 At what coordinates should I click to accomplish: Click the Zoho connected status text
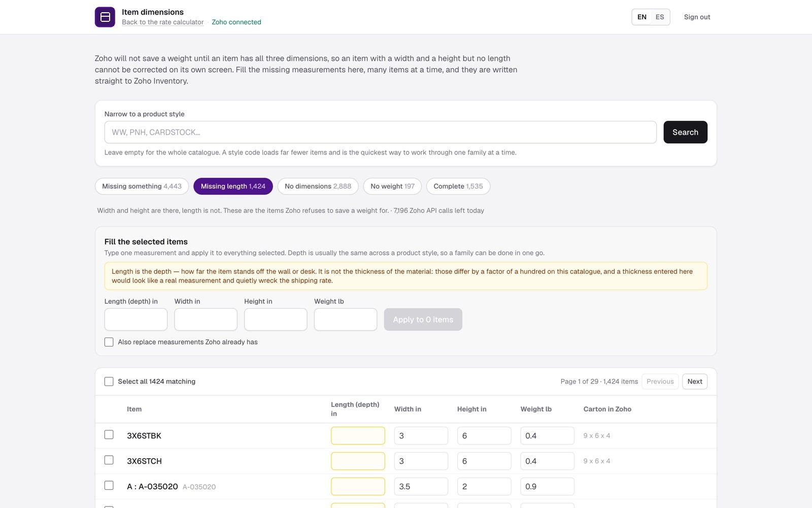coord(236,22)
